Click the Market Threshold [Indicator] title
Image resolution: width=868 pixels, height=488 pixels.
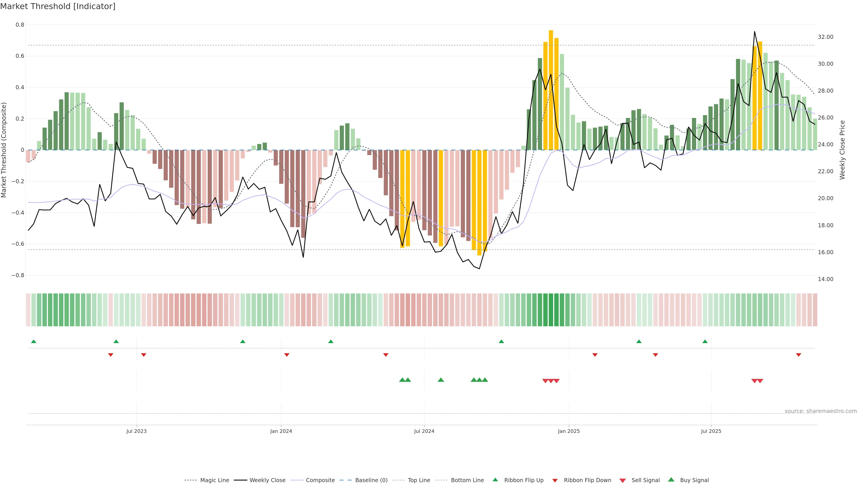[58, 6]
